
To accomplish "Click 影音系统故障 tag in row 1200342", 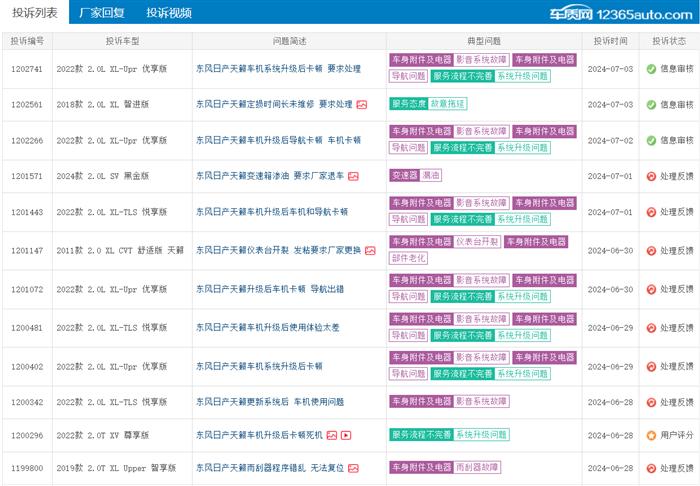I will click(481, 401).
